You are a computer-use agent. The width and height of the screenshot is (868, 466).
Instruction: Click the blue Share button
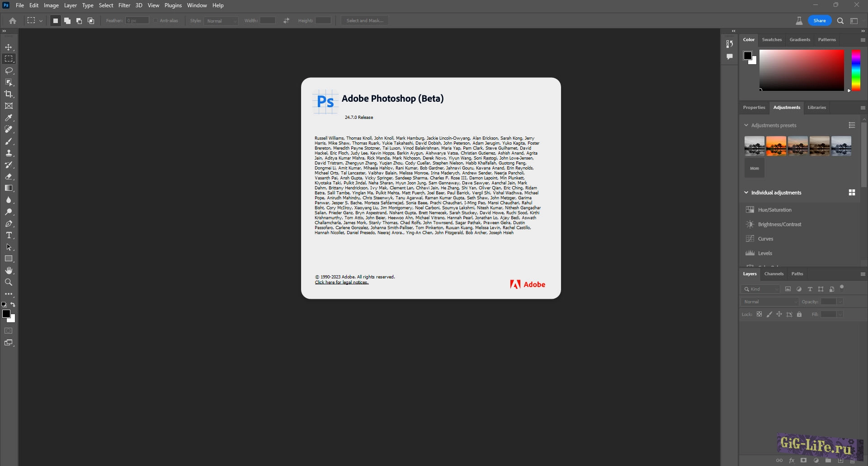point(819,21)
